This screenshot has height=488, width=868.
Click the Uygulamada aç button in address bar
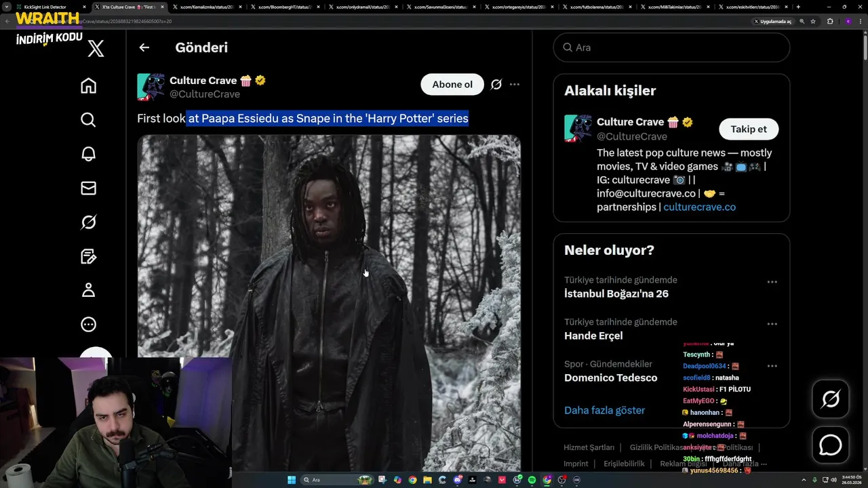tap(773, 21)
